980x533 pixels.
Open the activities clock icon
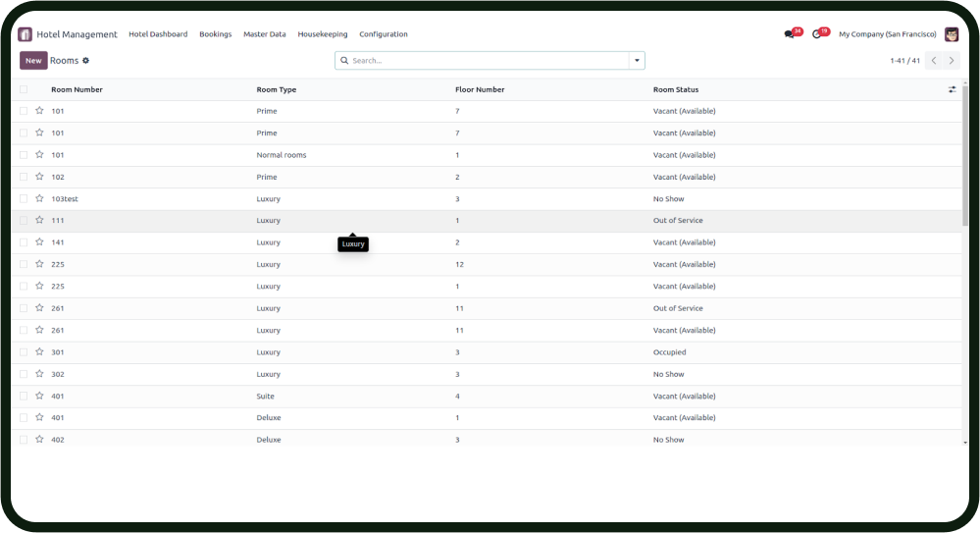point(817,34)
